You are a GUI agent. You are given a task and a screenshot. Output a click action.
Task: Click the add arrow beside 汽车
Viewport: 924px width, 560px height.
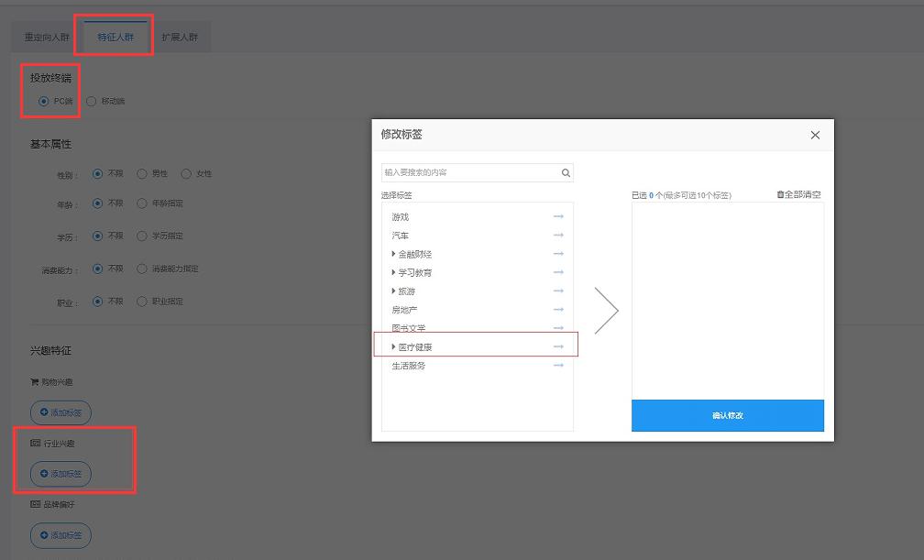[x=558, y=236]
